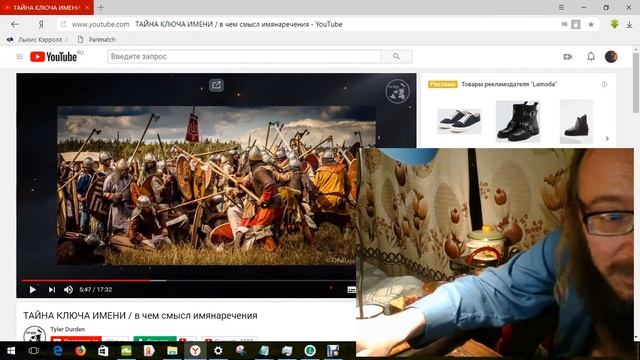This screenshot has height=360, width=640.
Task: Click the Lamoda ad info icon
Action: [604, 84]
